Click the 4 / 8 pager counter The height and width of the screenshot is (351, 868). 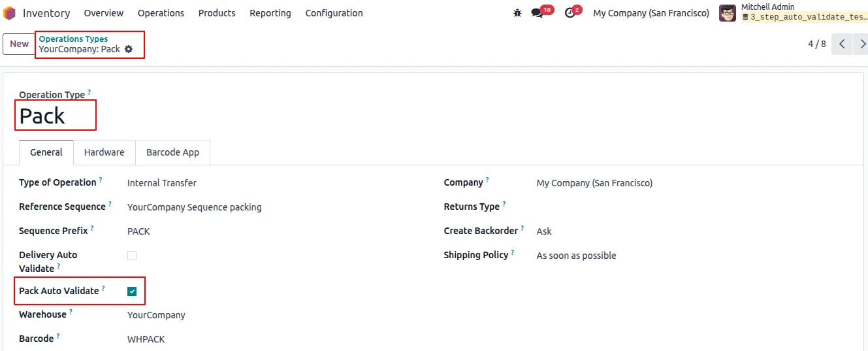[x=817, y=44]
